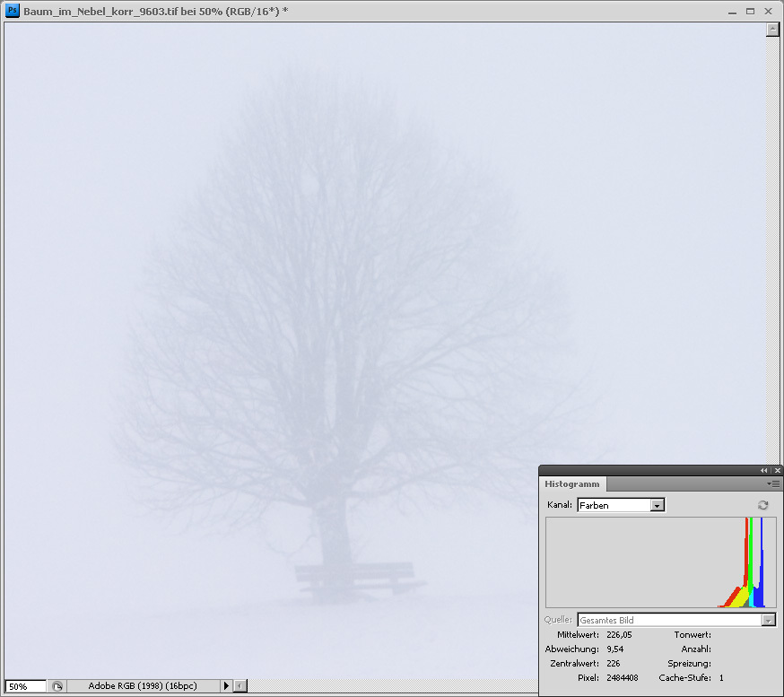Select the Histogramm tab
The width and height of the screenshot is (784, 697).
[572, 484]
